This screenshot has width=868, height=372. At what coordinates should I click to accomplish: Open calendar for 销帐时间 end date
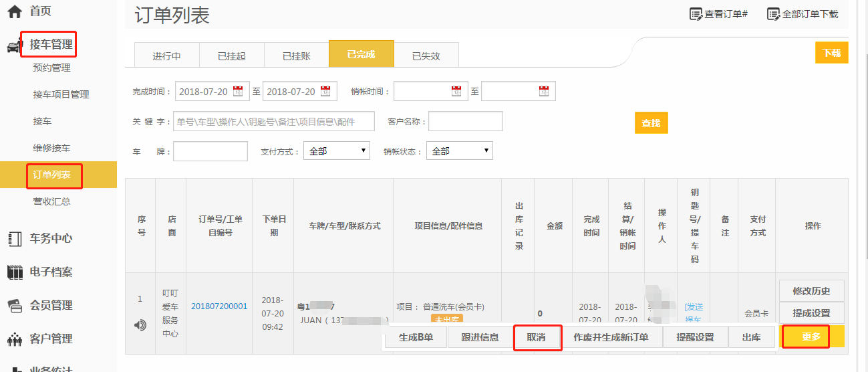pos(544,92)
